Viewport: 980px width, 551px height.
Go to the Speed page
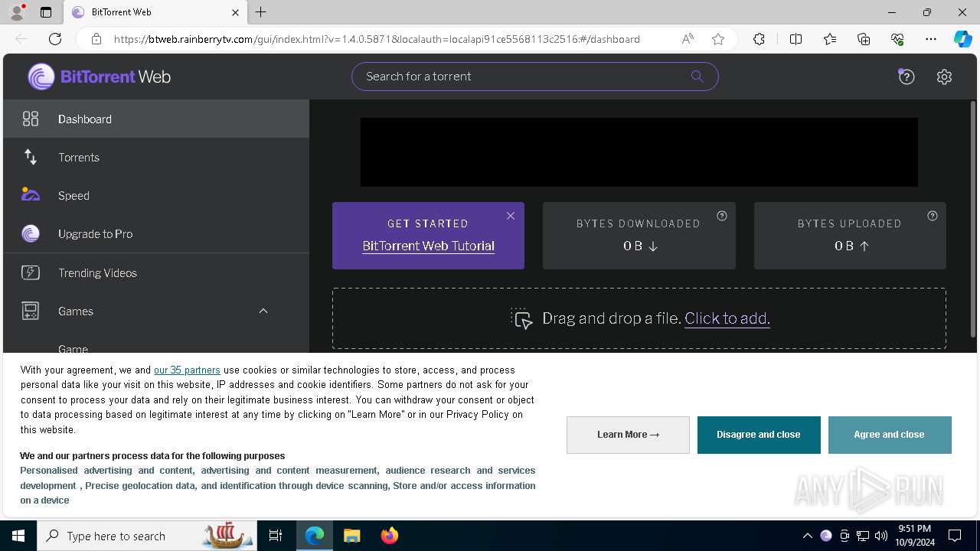click(x=155, y=195)
